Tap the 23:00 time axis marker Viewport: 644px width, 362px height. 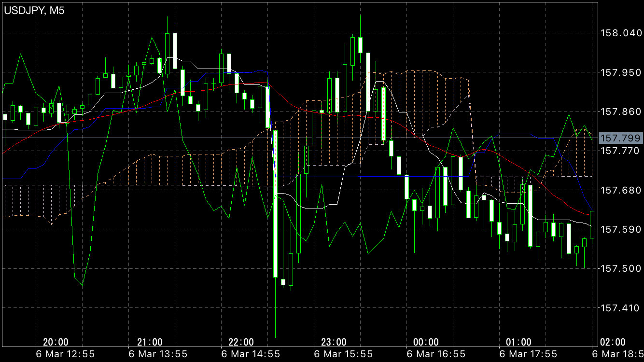click(x=334, y=342)
